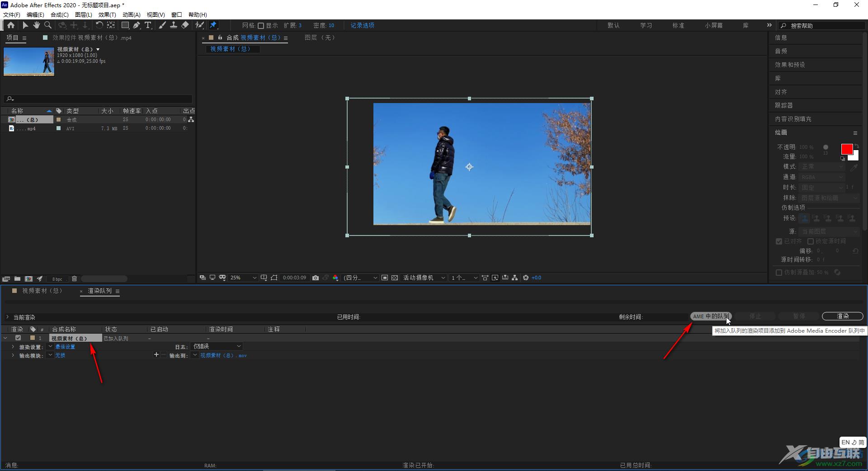This screenshot has width=868, height=471.
Task: Expand the 渲染设置 details arrow
Action: (13, 347)
